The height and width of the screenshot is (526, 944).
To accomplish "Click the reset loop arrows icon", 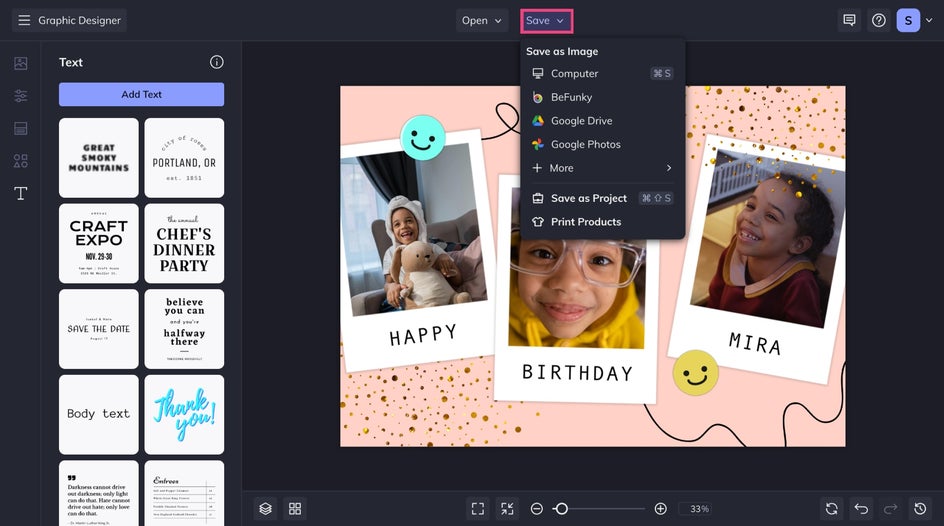I will coord(832,509).
